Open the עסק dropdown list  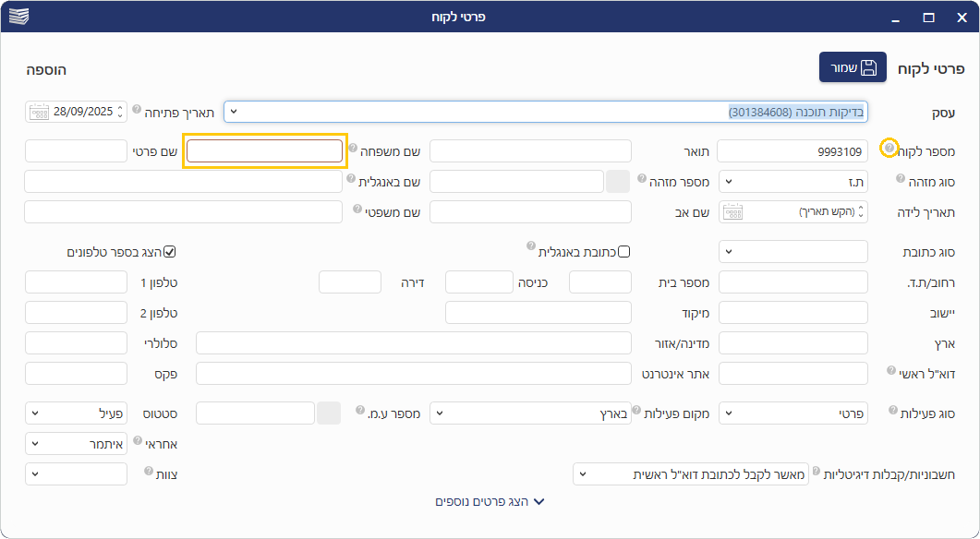coord(234,112)
